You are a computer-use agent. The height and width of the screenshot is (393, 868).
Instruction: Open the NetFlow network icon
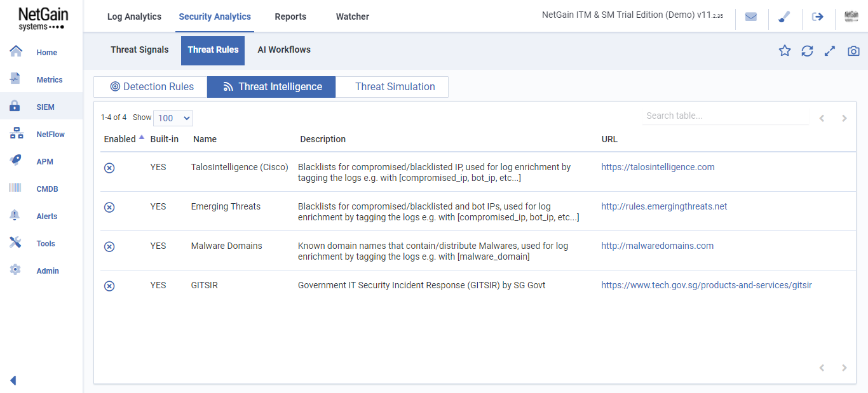pos(16,133)
